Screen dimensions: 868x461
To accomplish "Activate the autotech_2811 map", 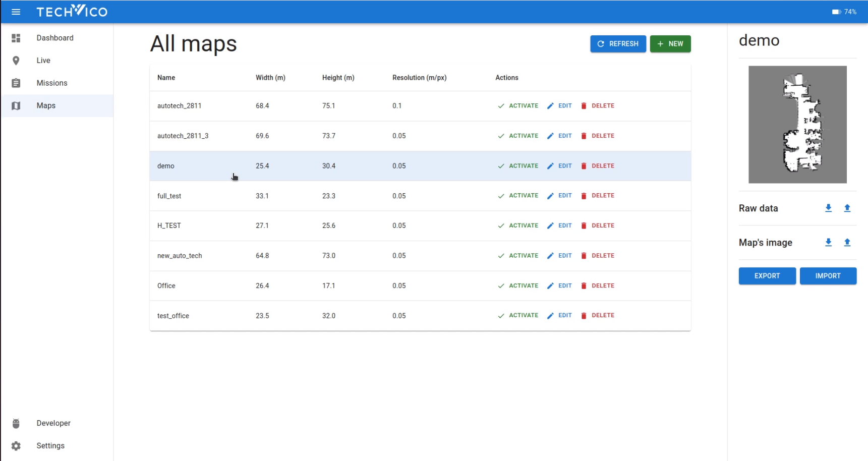I will click(518, 106).
